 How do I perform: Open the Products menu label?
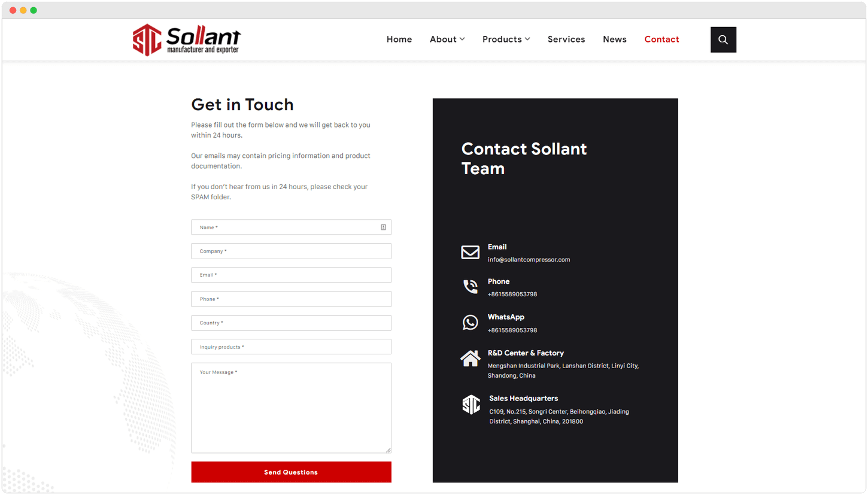[502, 40]
